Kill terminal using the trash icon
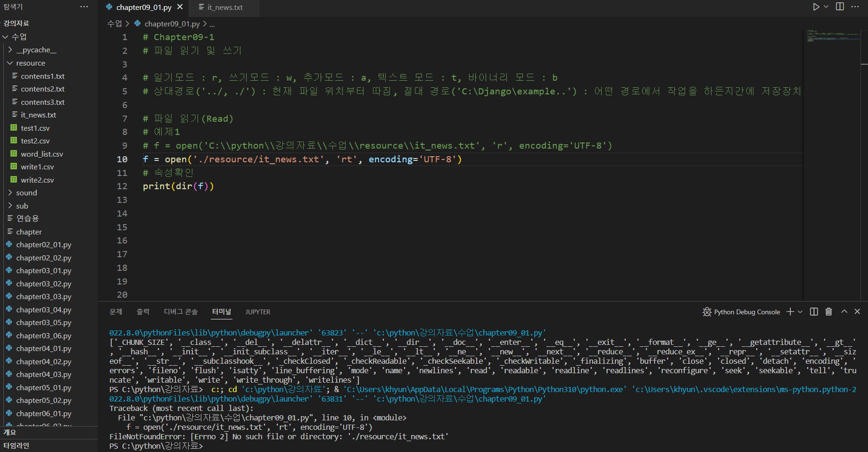Viewport: 868px width, 452px height. pos(828,312)
